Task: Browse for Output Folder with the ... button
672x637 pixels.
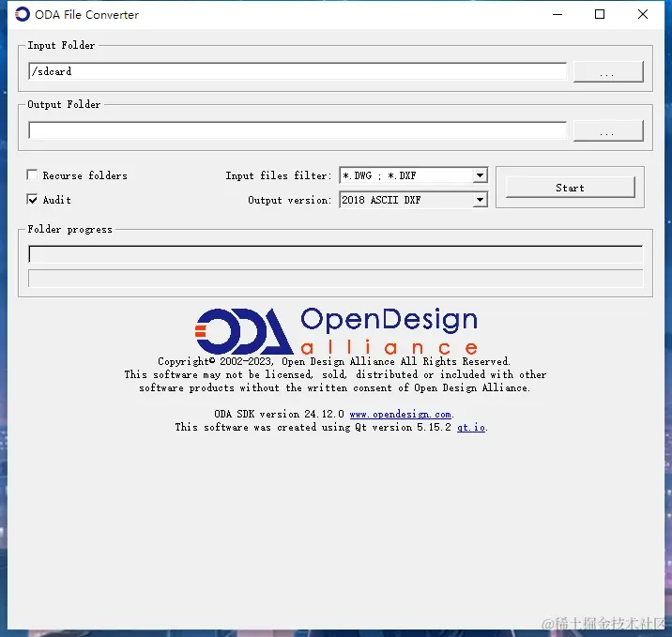Action: tap(608, 130)
